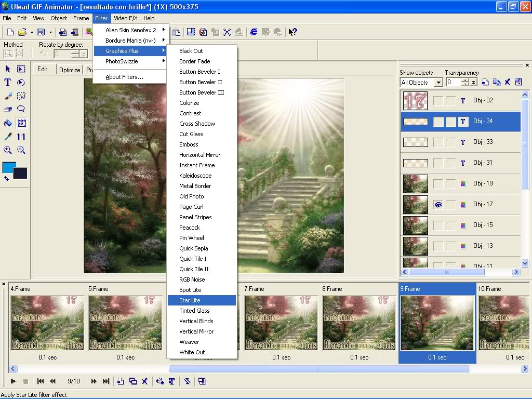This screenshot has height=399, width=532.
Task: Click the foreground color swatch
Action: click(x=8, y=167)
